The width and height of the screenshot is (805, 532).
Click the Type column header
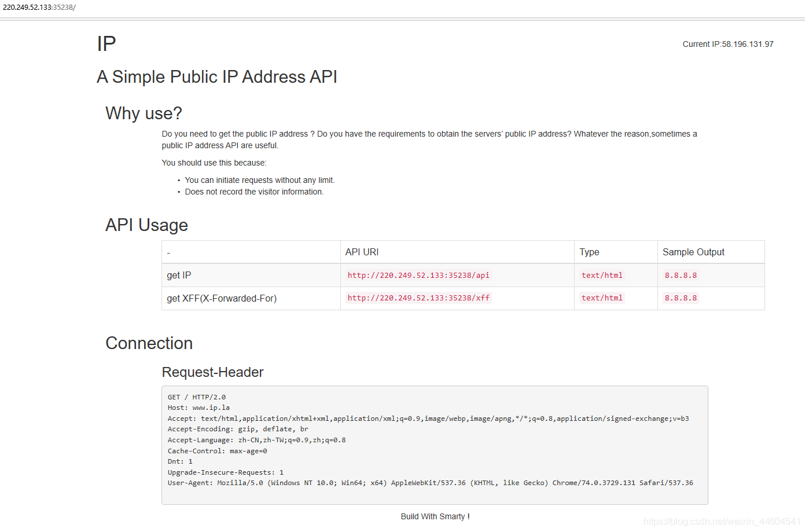pos(589,252)
